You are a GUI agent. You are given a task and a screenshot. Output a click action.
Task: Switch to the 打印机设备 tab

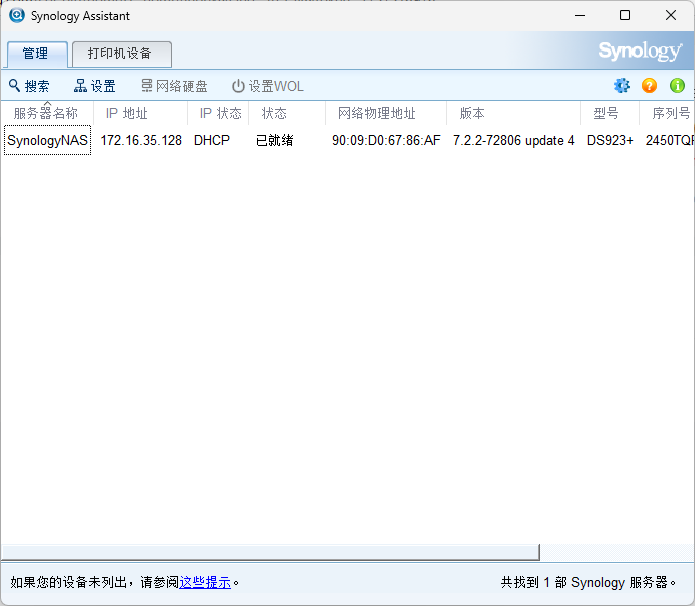pyautogui.click(x=122, y=54)
